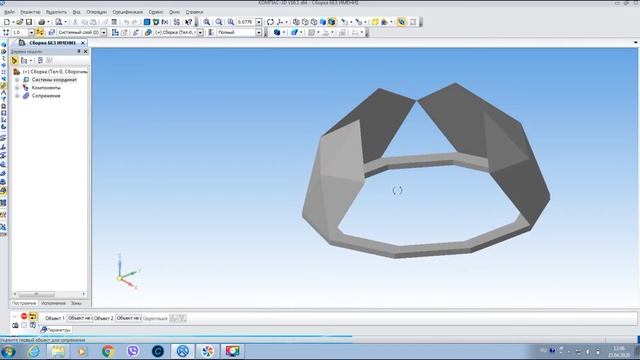Open Google Chrome from taskbar
The width and height of the screenshot is (640, 360).
pos(108,351)
